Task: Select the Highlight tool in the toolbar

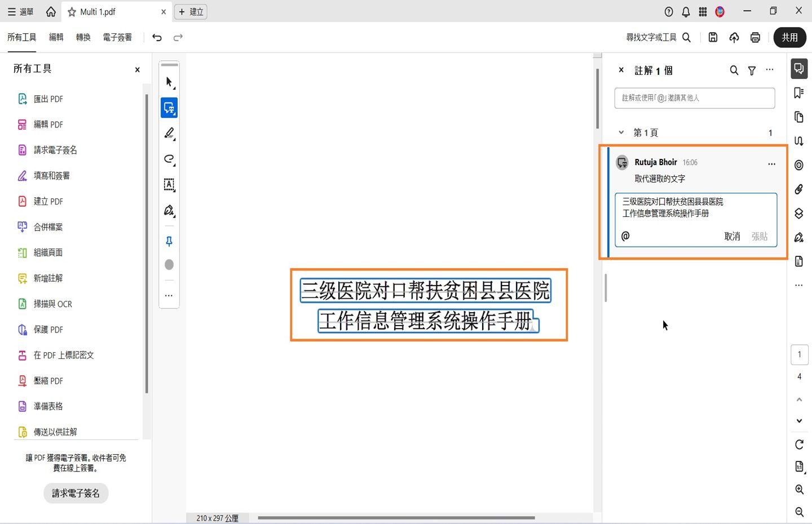Action: pyautogui.click(x=169, y=133)
